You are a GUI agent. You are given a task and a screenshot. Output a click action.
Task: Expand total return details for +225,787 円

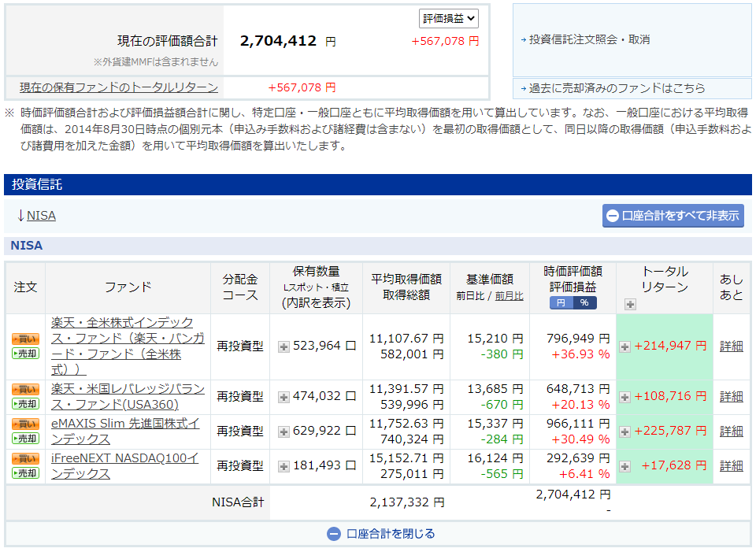click(624, 432)
